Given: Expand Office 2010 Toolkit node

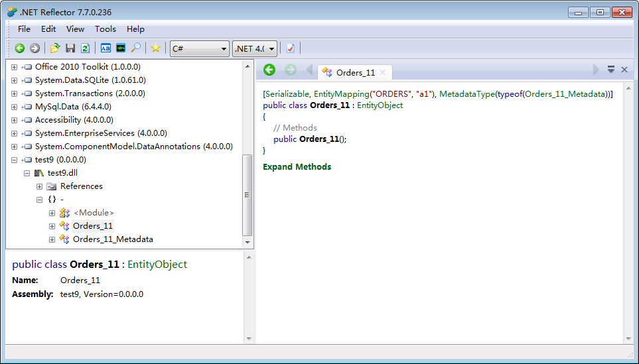Looking at the screenshot, I should pos(14,67).
